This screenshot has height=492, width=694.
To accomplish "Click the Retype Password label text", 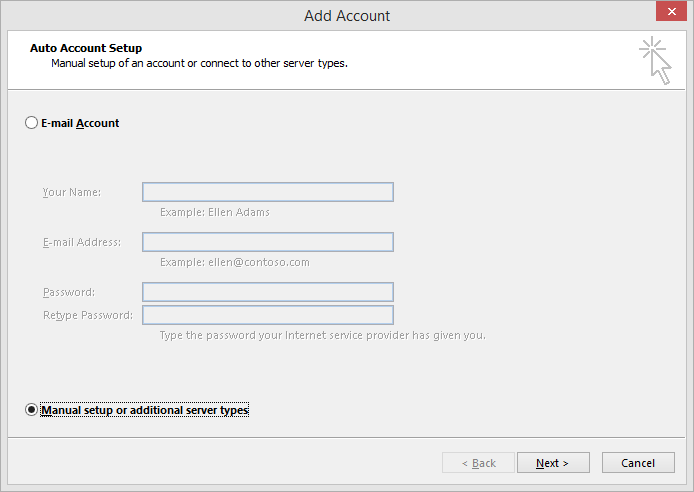I will tap(88, 315).
